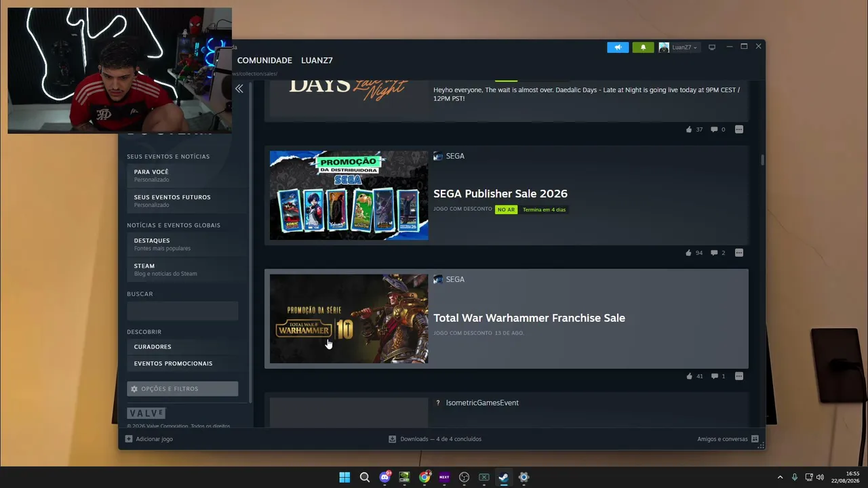Open comments on Total War Warhammer Franchise Sale

tap(714, 376)
